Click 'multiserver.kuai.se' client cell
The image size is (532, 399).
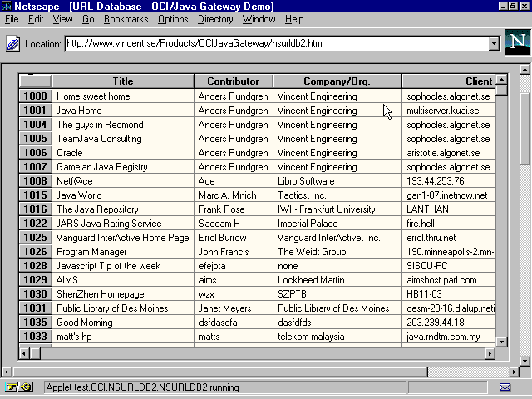449,111
